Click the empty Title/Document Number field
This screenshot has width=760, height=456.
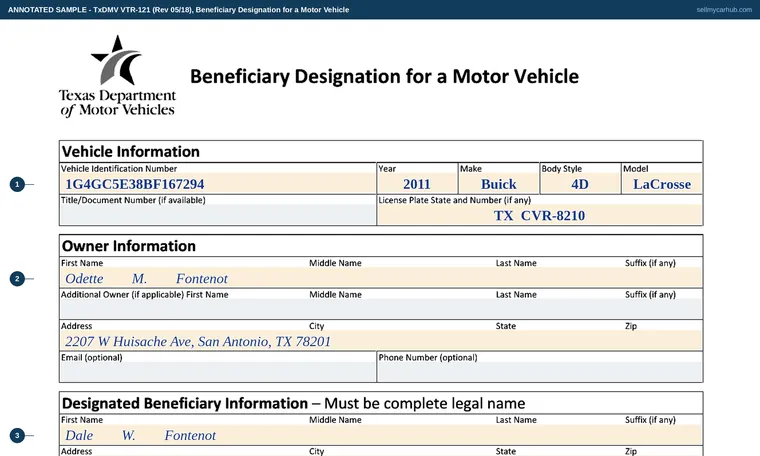(x=218, y=215)
